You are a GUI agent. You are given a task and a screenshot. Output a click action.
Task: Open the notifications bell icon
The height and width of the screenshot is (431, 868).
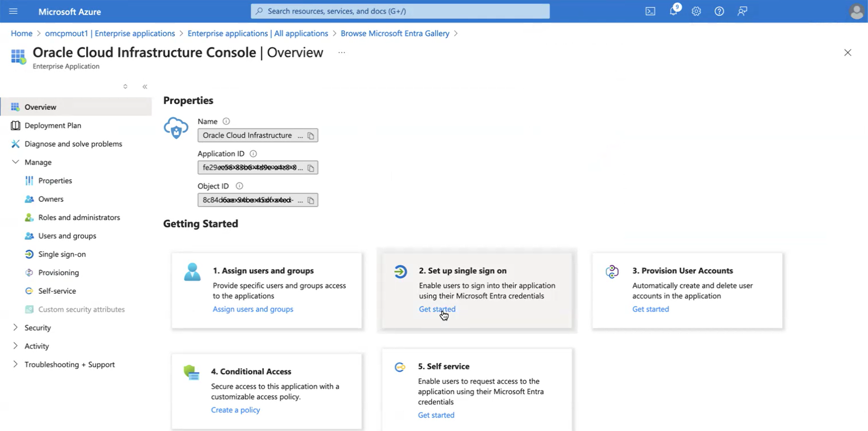coord(673,12)
